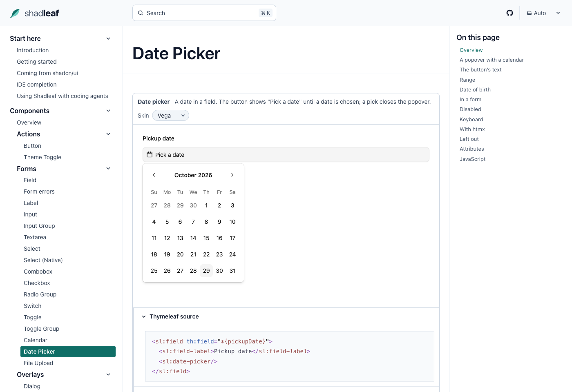Jump to Date of birth section
The width and height of the screenshot is (572, 392).
pos(475,89)
